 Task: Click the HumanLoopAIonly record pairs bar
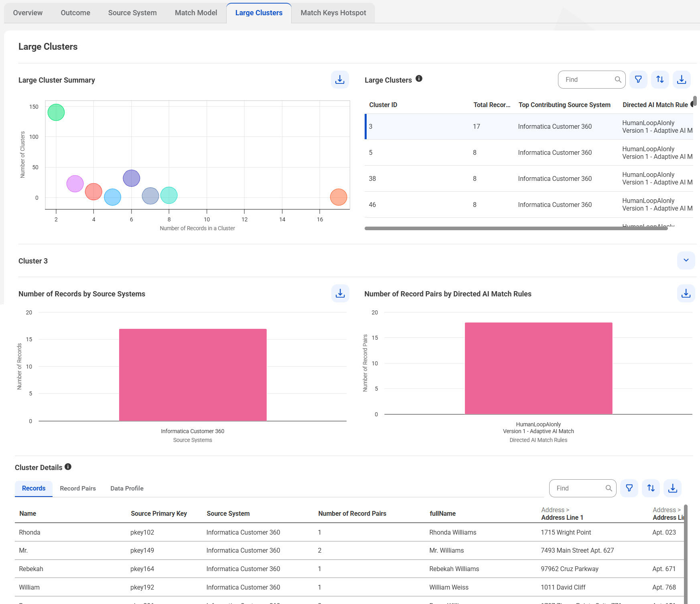(x=539, y=368)
